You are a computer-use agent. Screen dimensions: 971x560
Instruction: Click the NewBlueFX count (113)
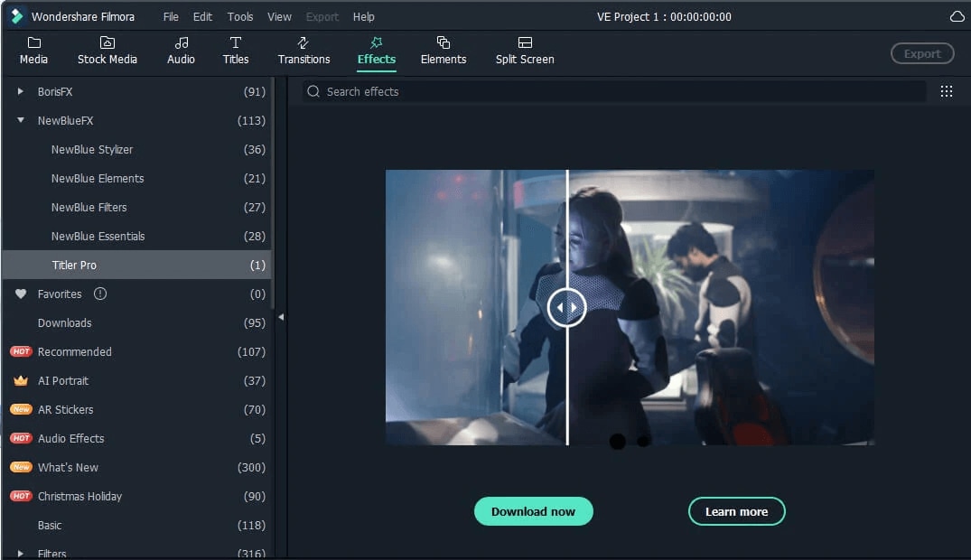pyautogui.click(x=251, y=120)
